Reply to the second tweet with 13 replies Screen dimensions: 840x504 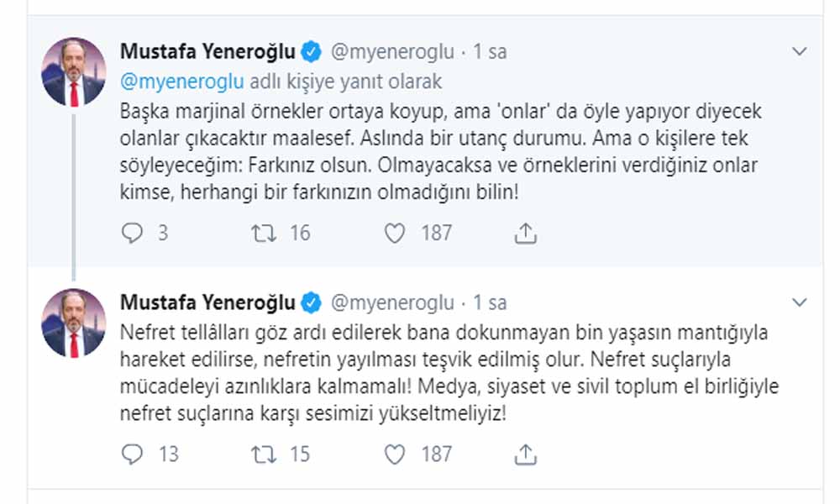coord(133,454)
